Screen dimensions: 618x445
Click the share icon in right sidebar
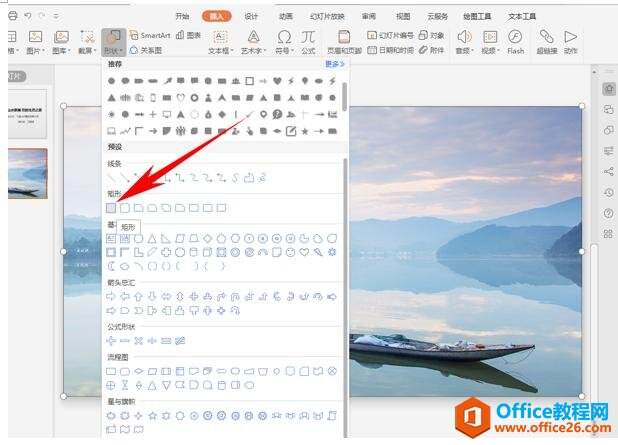609,171
